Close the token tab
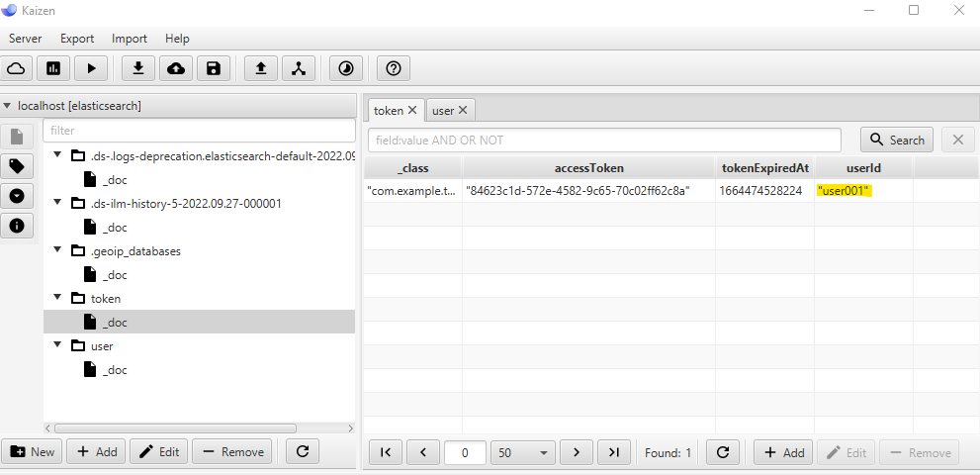This screenshot has width=980, height=475. (411, 110)
